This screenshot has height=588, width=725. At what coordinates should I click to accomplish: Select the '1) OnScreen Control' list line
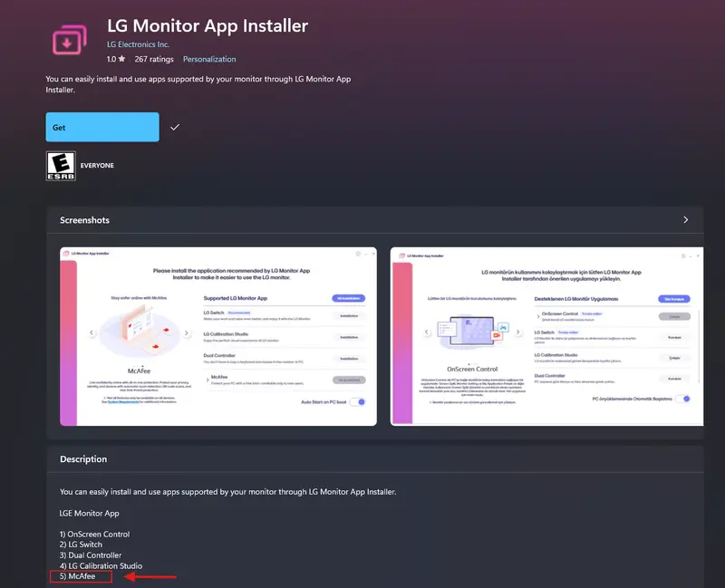click(95, 534)
